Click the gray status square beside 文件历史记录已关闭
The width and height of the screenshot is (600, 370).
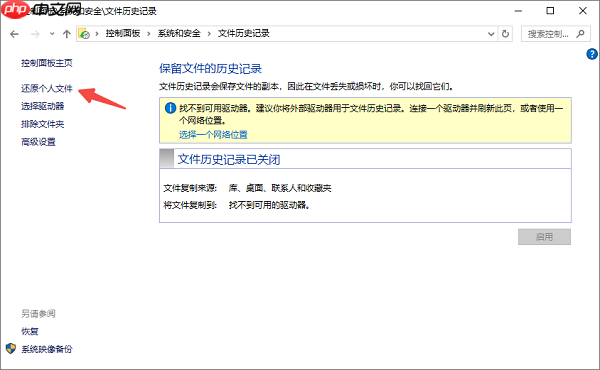point(166,159)
